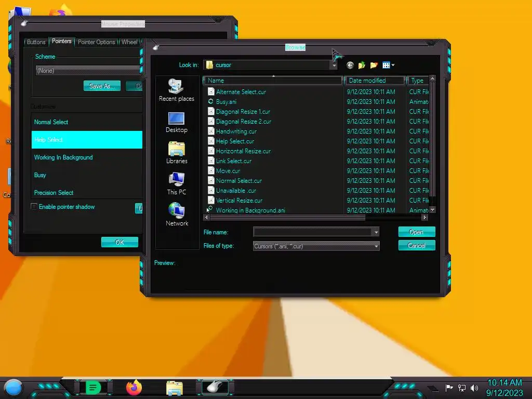Go back with the Browse toolbar back arrow
The image size is (532, 399).
(350, 65)
